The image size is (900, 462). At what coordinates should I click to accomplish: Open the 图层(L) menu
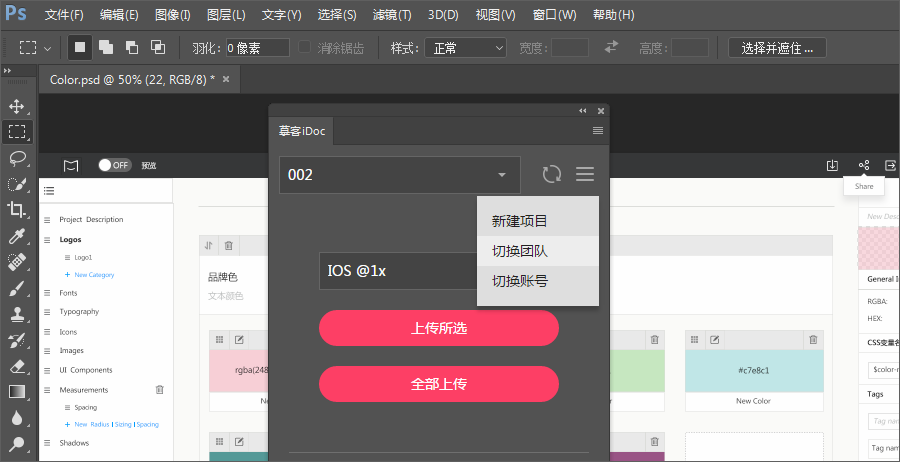click(226, 15)
